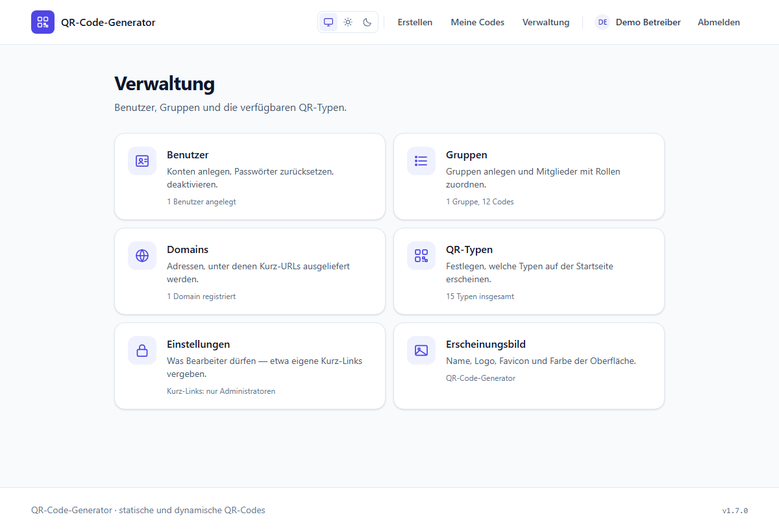
Task: Click the 'Gruppen anlegen und Mitglieder' description
Action: pyautogui.click(x=533, y=178)
